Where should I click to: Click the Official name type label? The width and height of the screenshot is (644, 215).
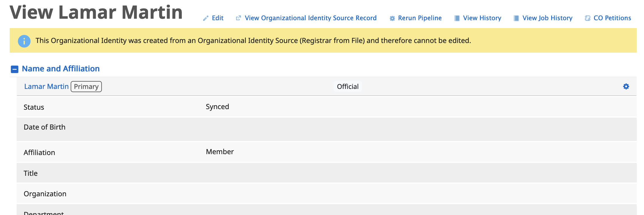pos(348,87)
